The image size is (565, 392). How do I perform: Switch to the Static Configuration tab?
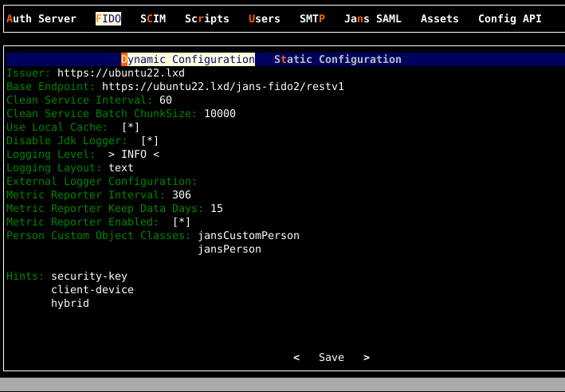coord(338,60)
